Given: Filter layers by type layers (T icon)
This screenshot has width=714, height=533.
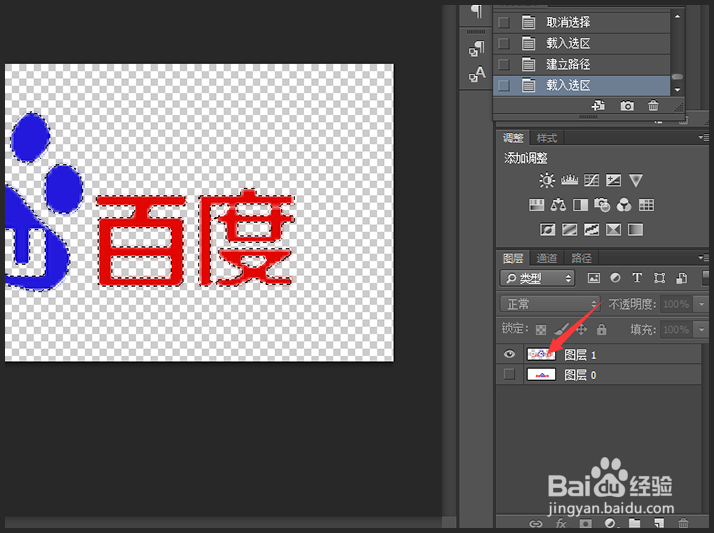Looking at the screenshot, I should (x=637, y=278).
